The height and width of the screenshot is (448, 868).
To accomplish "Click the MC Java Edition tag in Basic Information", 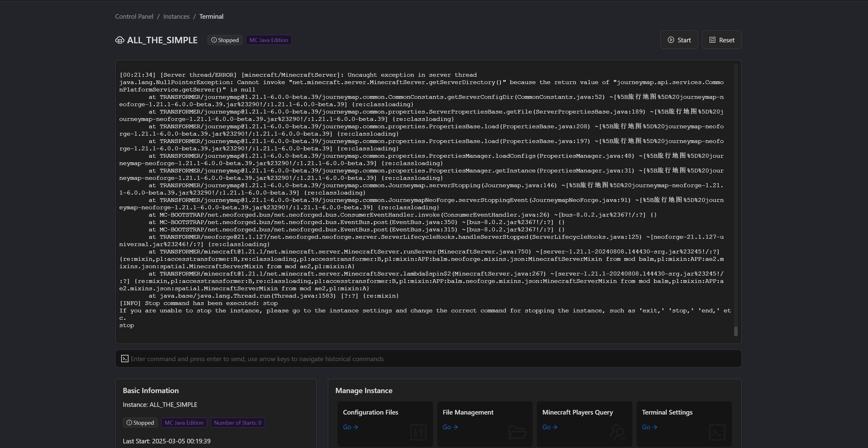I will click(184, 423).
